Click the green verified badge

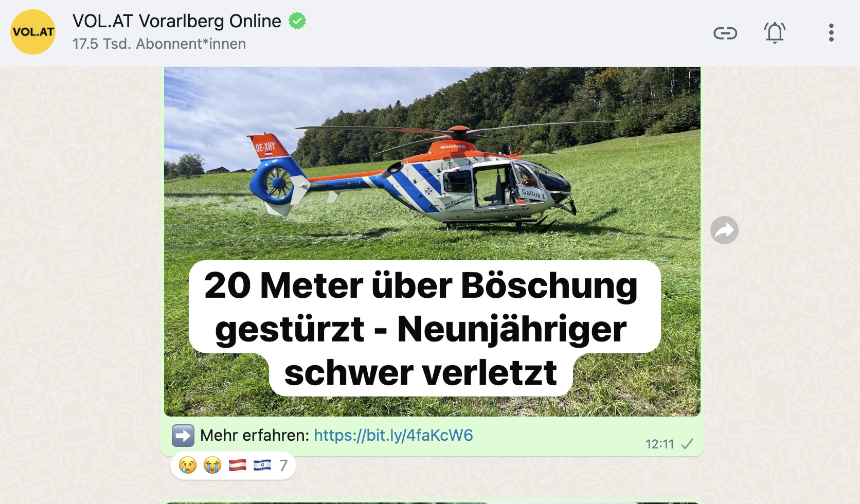[297, 21]
